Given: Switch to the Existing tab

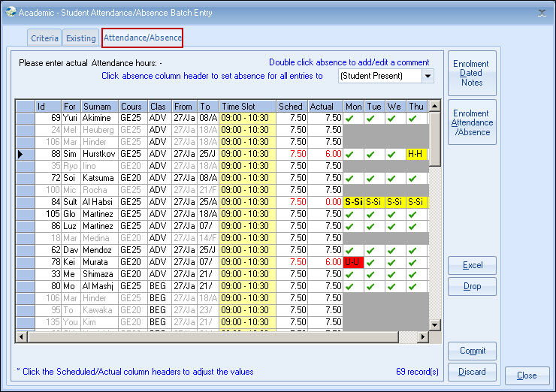Looking at the screenshot, I should (80, 38).
